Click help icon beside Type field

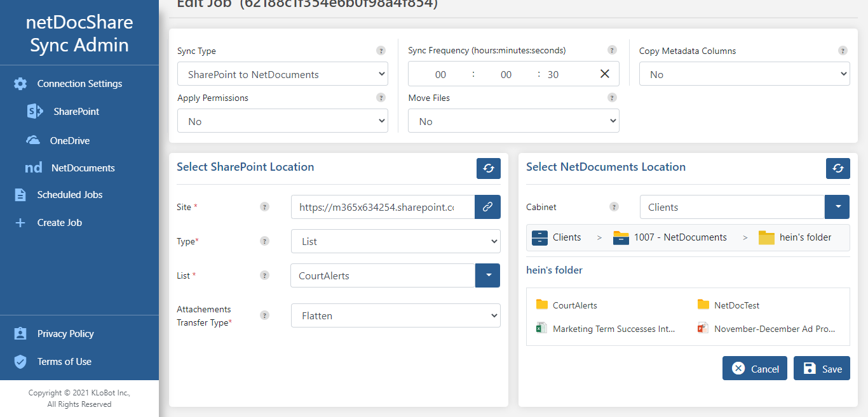(265, 241)
